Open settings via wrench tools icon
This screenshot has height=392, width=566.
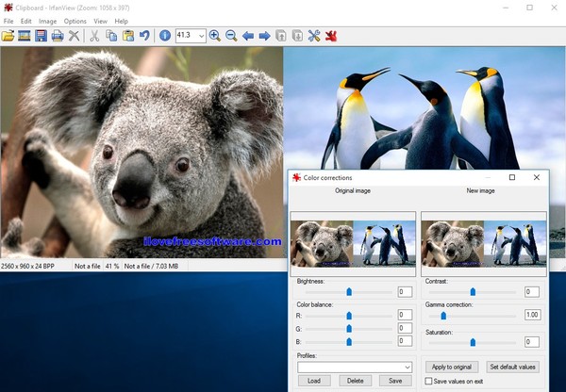[x=314, y=36]
